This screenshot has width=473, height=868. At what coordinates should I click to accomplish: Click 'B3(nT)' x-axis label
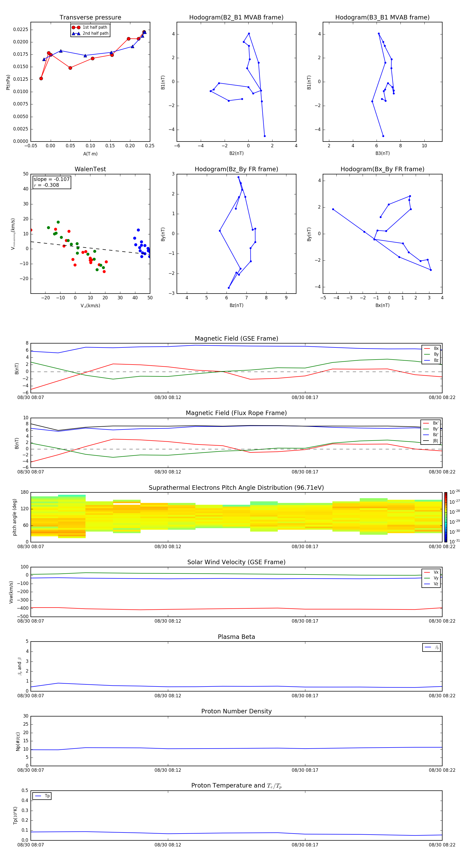(x=382, y=153)
